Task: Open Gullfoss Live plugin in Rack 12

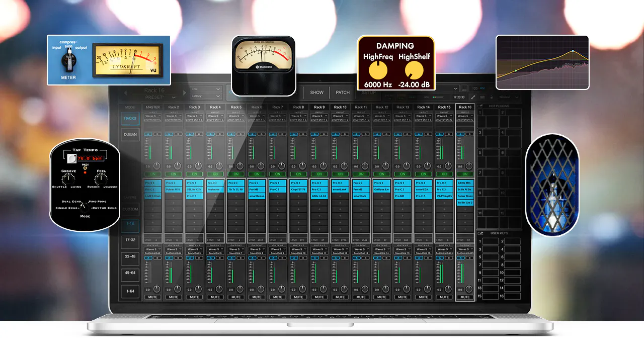Action: pyautogui.click(x=382, y=189)
